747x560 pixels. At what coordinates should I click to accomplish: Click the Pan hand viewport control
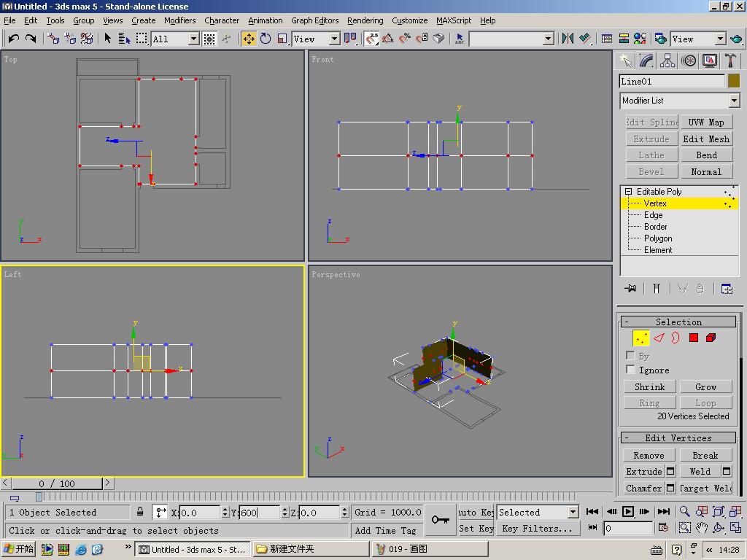701,528
